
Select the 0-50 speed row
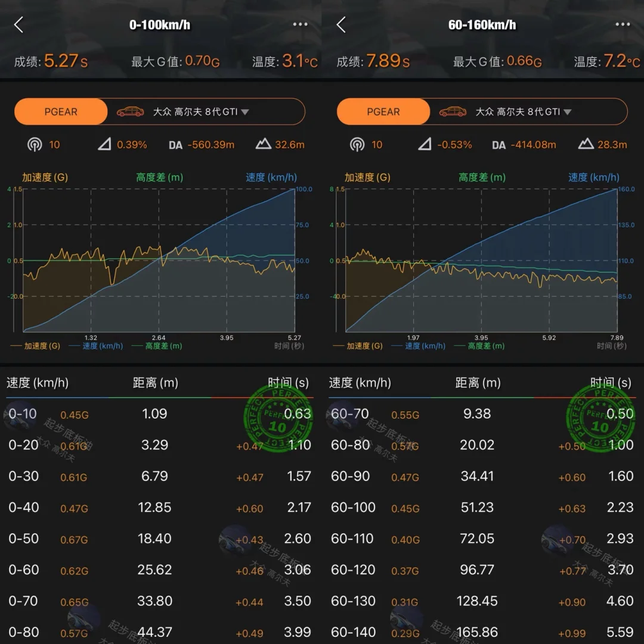tap(160, 538)
